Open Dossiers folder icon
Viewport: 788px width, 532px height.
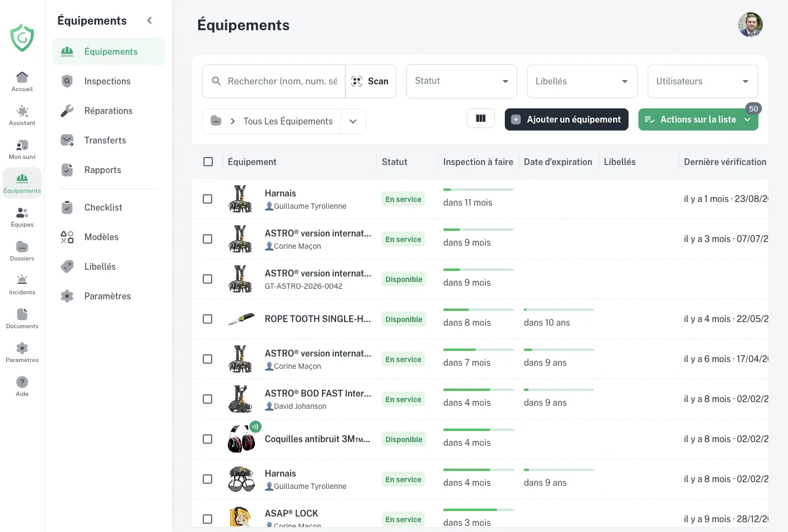coord(22,246)
